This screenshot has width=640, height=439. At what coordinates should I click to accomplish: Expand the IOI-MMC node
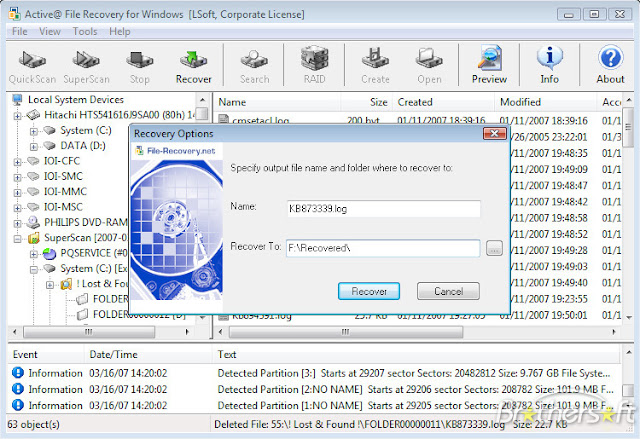(x=17, y=193)
